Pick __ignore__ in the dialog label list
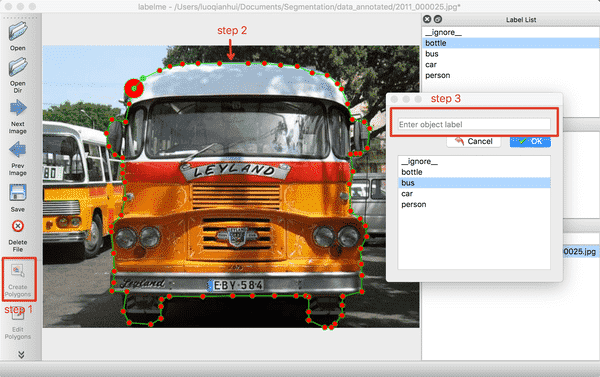 (474, 162)
